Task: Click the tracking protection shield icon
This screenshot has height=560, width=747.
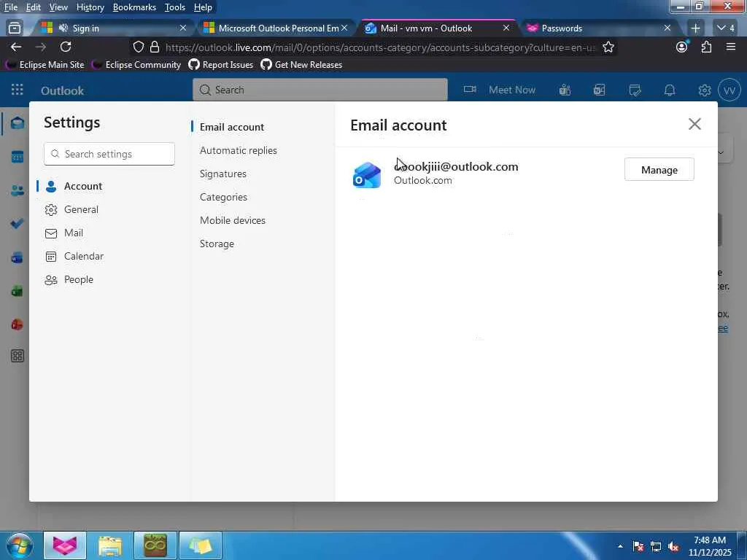Action: coord(138,47)
